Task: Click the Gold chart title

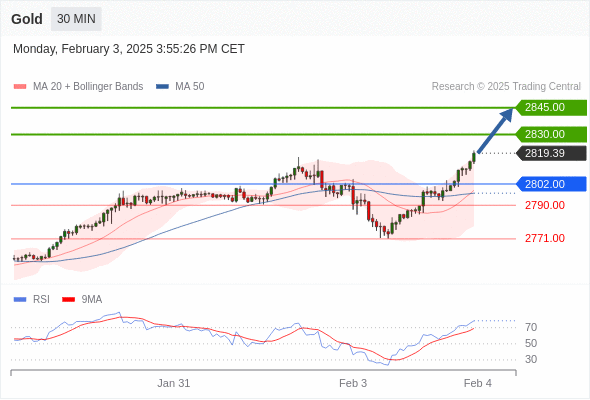Action: click(27, 19)
